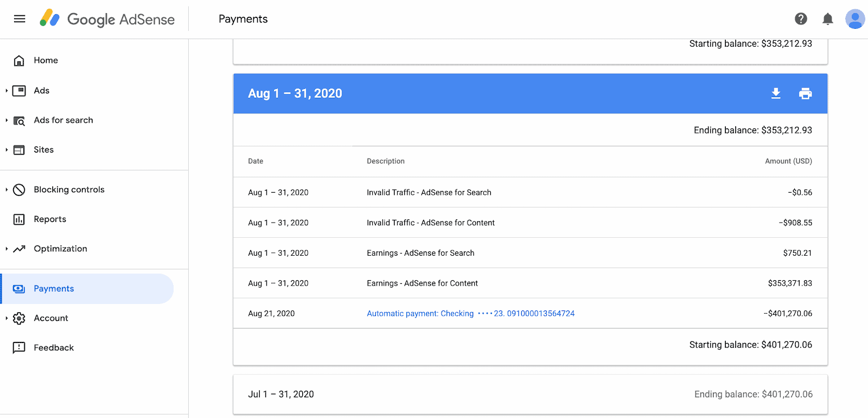The width and height of the screenshot is (868, 418).
Task: Open the hamburger main menu
Action: coord(20,19)
